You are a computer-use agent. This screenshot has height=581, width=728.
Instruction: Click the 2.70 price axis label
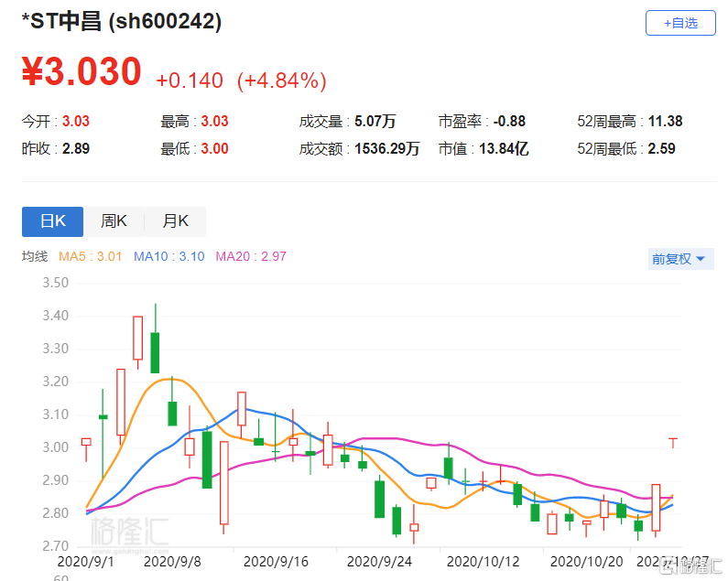pyautogui.click(x=56, y=545)
